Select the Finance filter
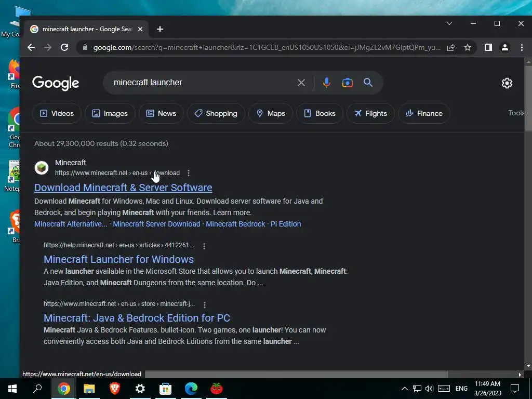 pos(424,113)
